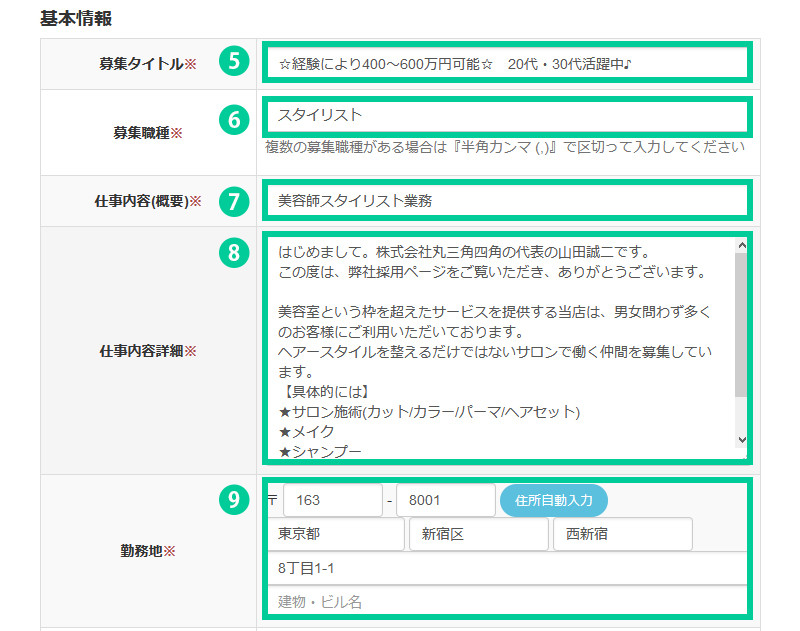Viewport: 800px width, 631px height.
Task: Click into the 募集職種 field containing スタイリスト
Action: pos(505,116)
